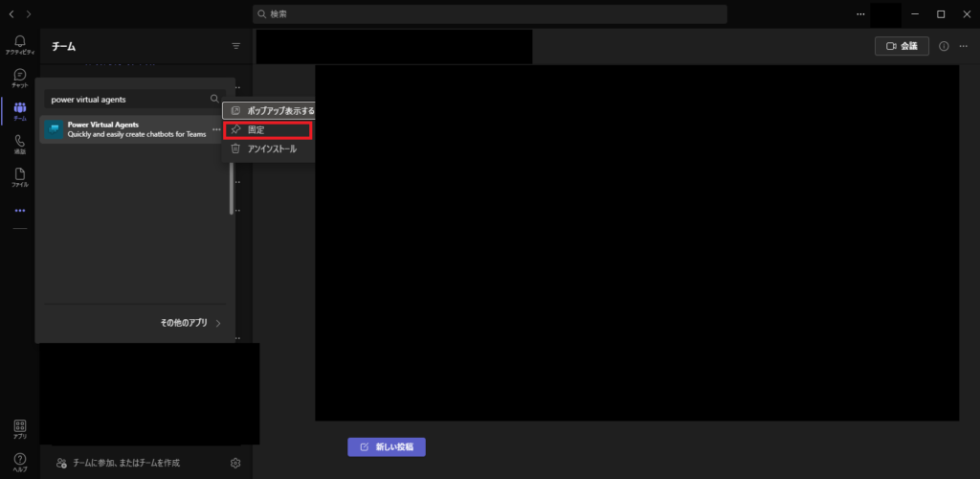The width and height of the screenshot is (980, 479).
Task: Click the top 検索 search bar
Action: (x=490, y=13)
